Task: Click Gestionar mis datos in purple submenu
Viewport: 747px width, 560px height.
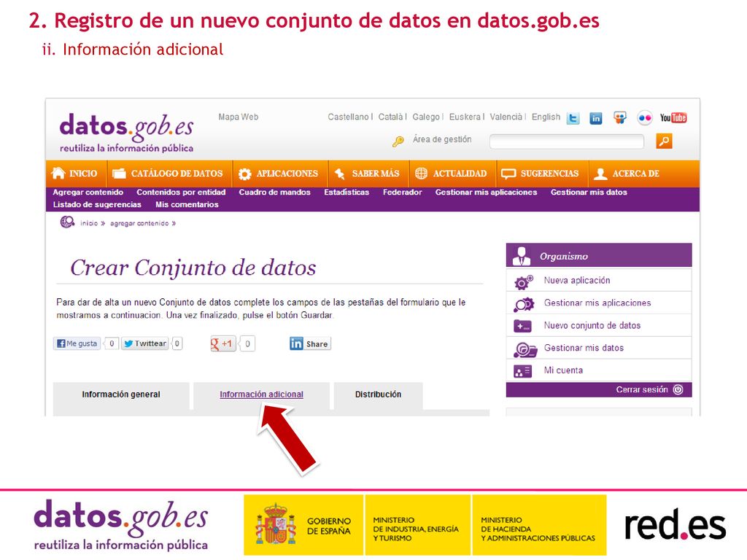Action: (589, 192)
